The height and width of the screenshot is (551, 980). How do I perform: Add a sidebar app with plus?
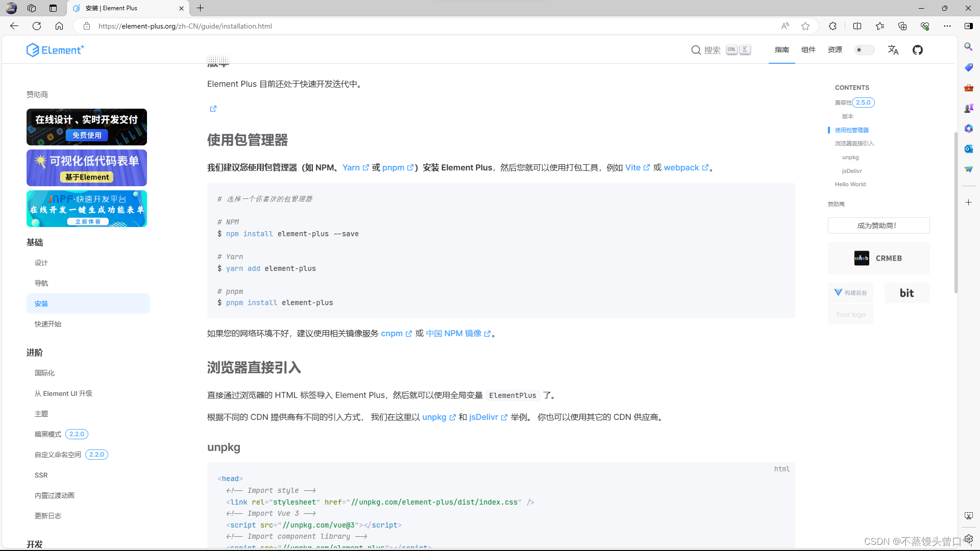tap(968, 203)
